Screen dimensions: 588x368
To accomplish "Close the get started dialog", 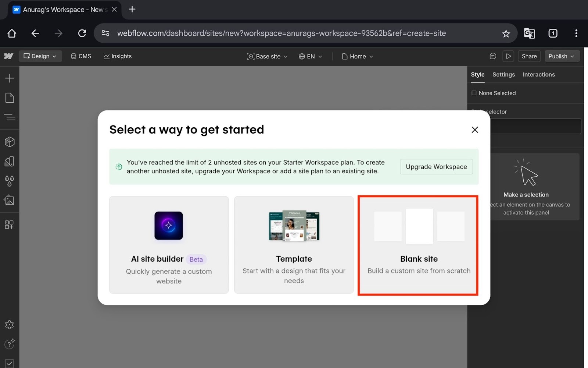I will [475, 130].
